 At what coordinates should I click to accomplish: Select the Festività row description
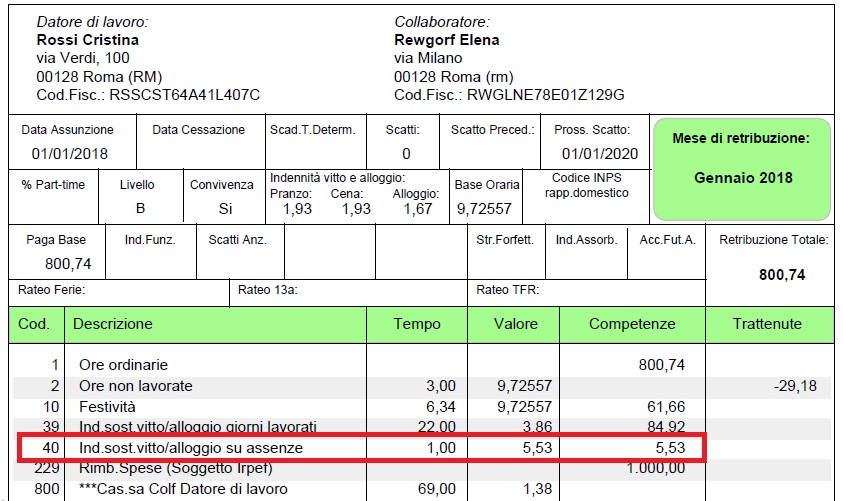[x=109, y=407]
